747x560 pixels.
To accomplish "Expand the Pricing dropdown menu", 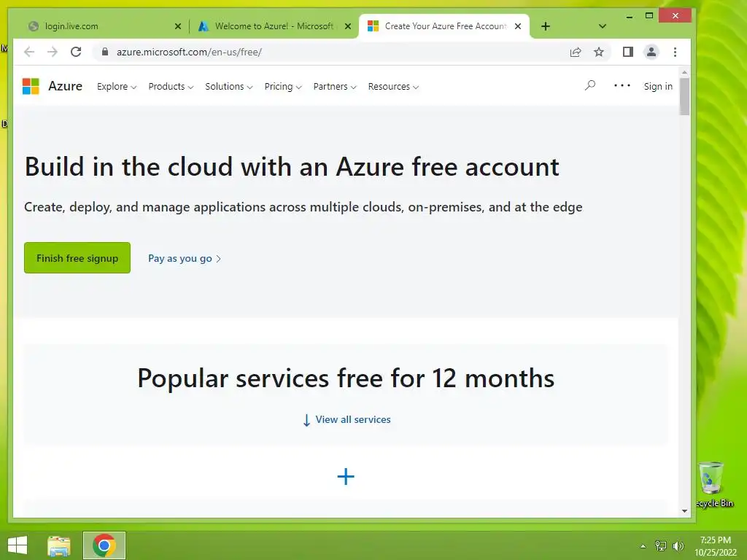I will (282, 87).
